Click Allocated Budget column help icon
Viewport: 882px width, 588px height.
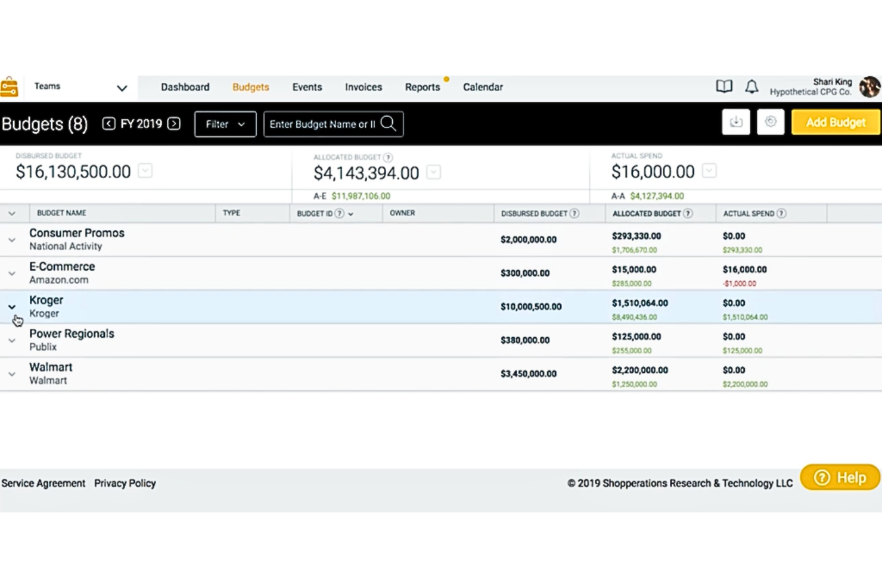(x=688, y=213)
